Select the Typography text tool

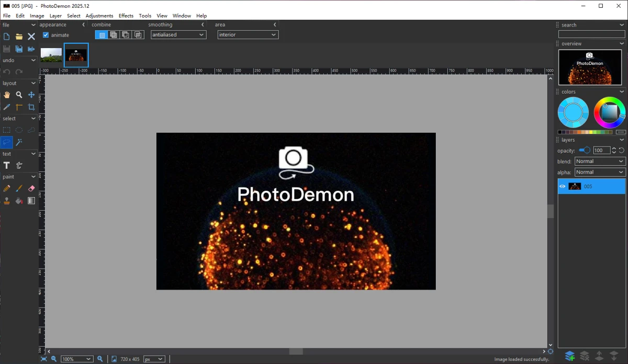coord(19,165)
